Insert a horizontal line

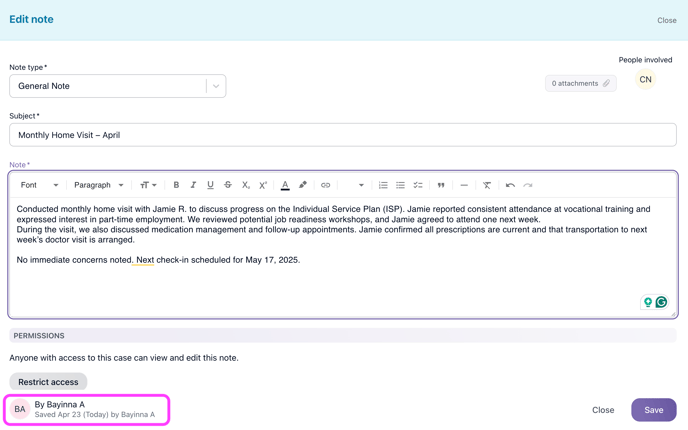(464, 185)
